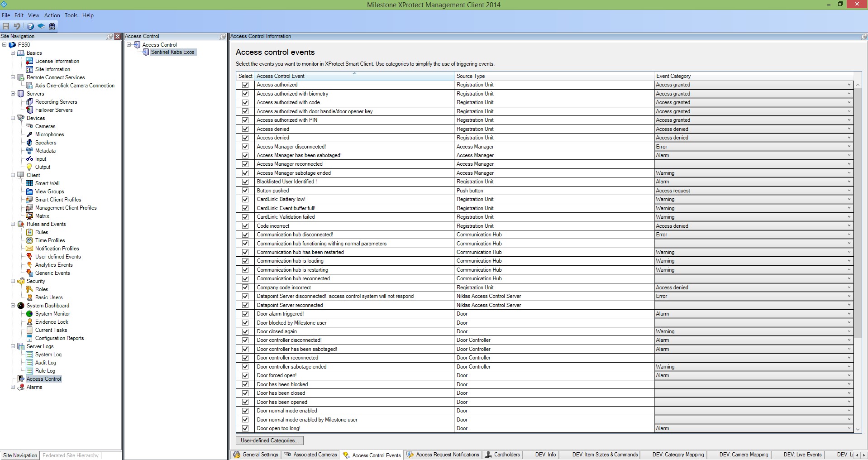Pin the Site Navigation panel
868x460 pixels.
coord(110,36)
